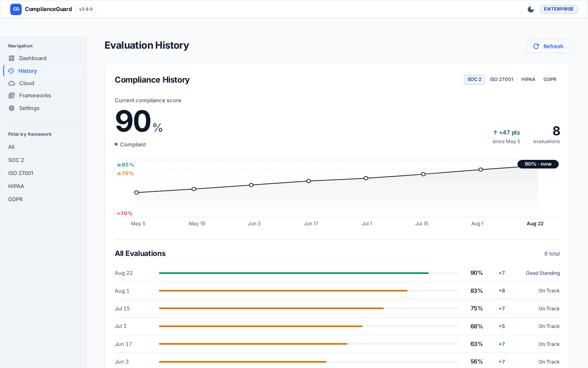
Task: Go to the Cloud page
Action: pyautogui.click(x=43, y=83)
